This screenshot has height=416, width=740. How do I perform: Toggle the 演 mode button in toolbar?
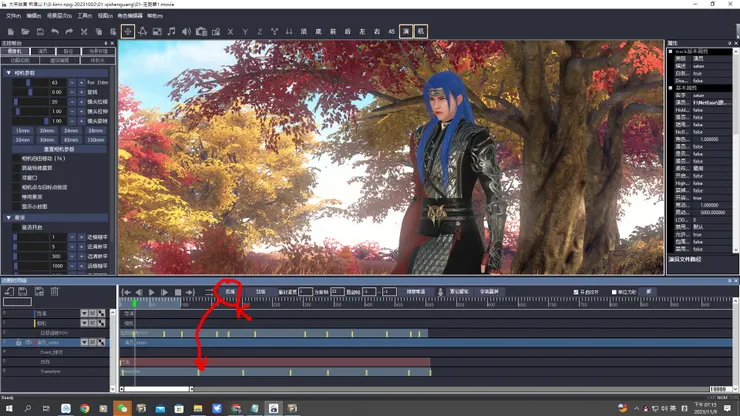pyautogui.click(x=406, y=32)
